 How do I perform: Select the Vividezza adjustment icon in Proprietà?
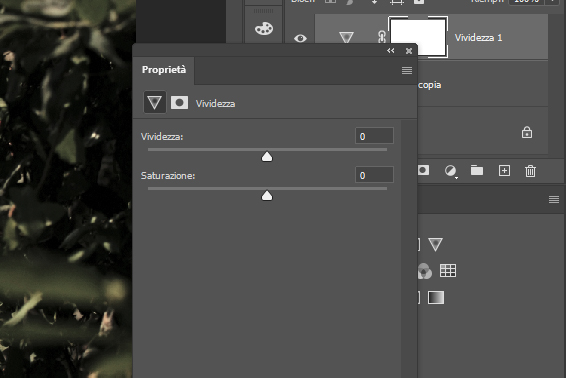click(x=155, y=103)
